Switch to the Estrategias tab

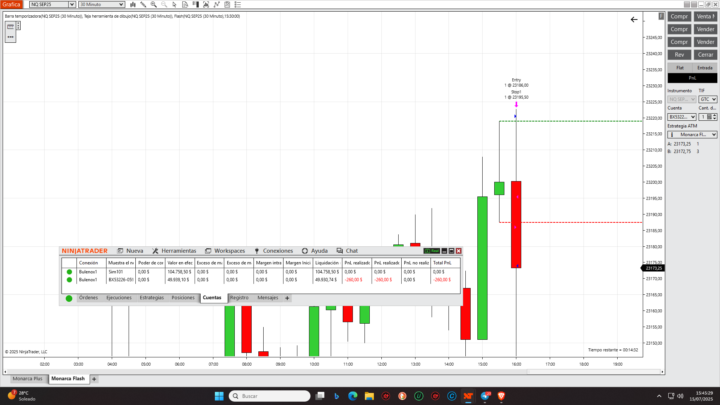pos(152,298)
